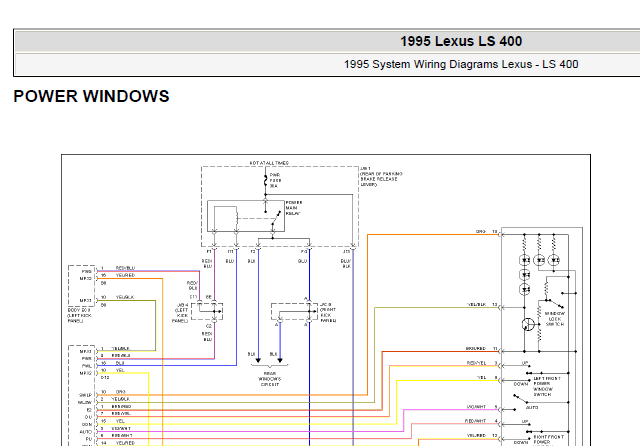The height and width of the screenshot is (446, 640).
Task: Click the 'BLU/BLK' wire label below the relay box
Action: 346,264
